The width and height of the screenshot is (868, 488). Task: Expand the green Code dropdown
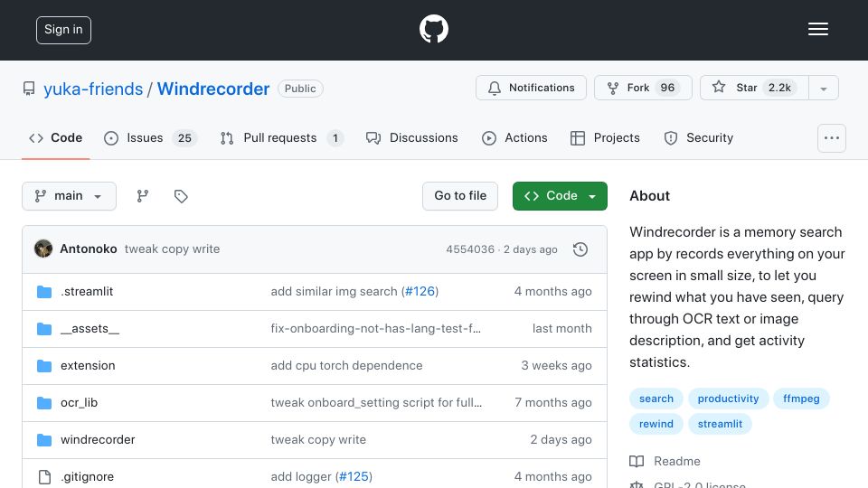pos(560,196)
